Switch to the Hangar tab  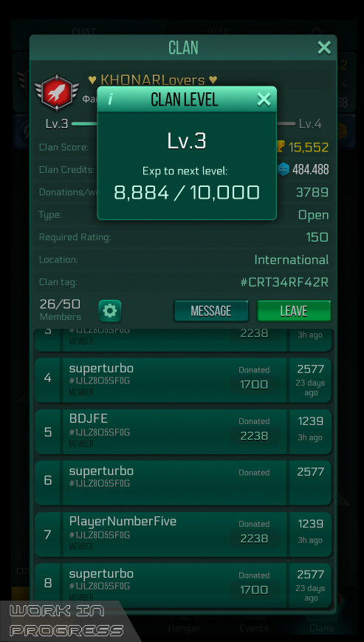(x=184, y=628)
